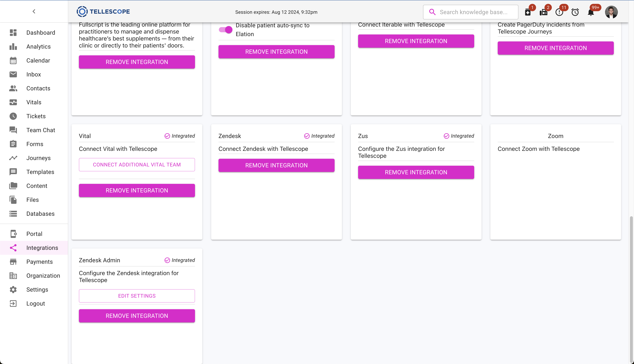Collapse the sidebar with the back chevron
Viewport: 634px width, 364px height.
34,11
